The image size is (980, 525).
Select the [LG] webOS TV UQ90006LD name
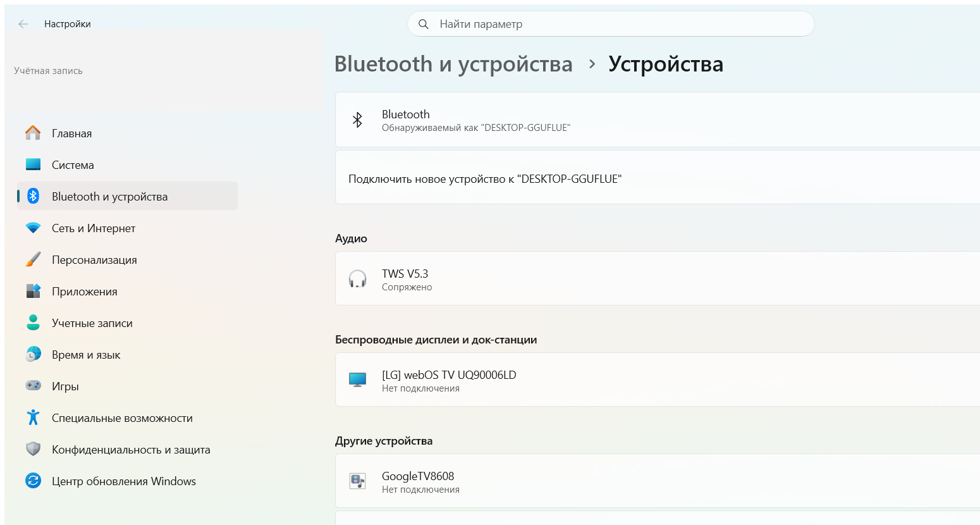pos(449,374)
